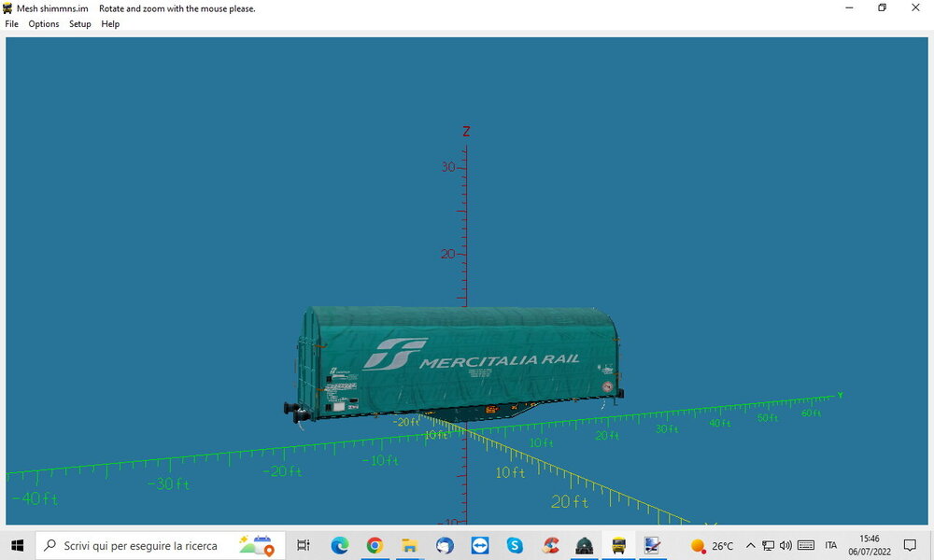Image resolution: width=934 pixels, height=560 pixels.
Task: Minimize the Mesh shimmns.im window
Action: (849, 7)
